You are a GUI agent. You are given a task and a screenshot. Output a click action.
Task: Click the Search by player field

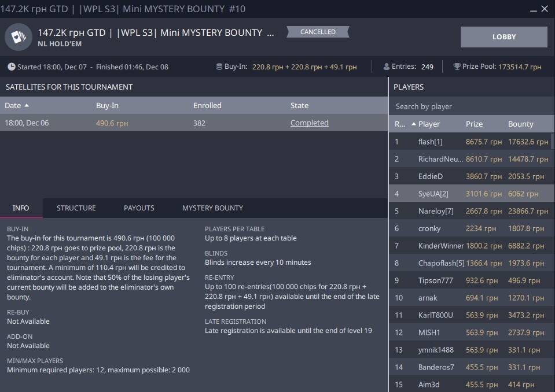pos(471,106)
